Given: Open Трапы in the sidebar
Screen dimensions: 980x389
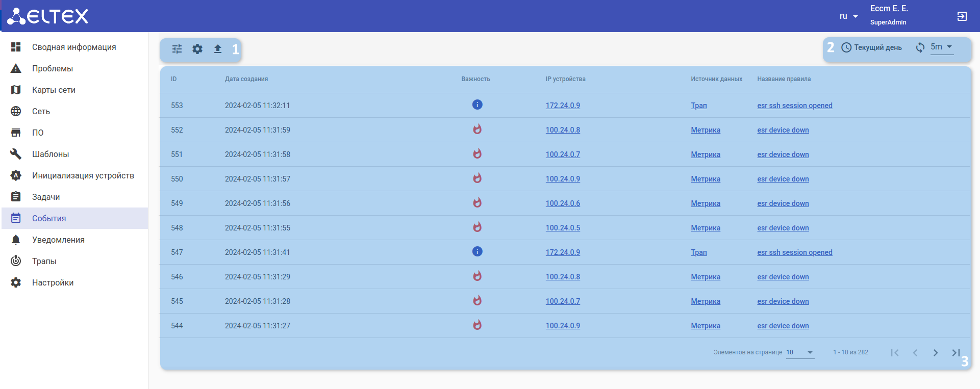Looking at the screenshot, I should (74, 261).
